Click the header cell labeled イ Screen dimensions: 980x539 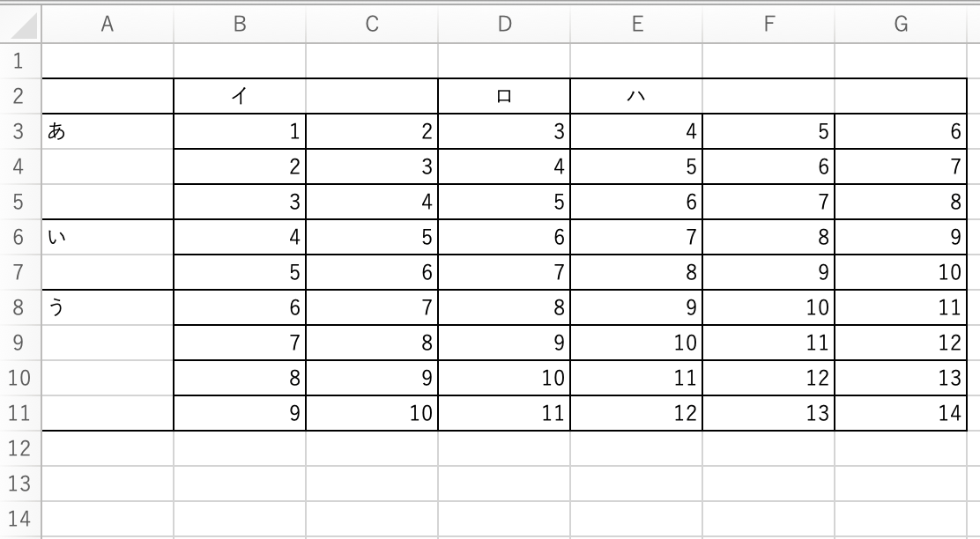pyautogui.click(x=240, y=96)
